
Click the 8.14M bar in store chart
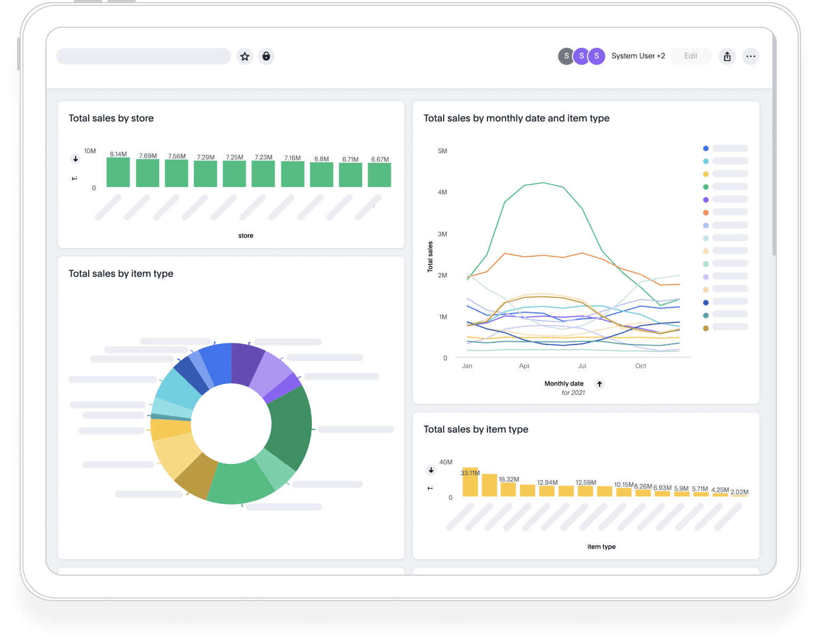pyautogui.click(x=118, y=172)
